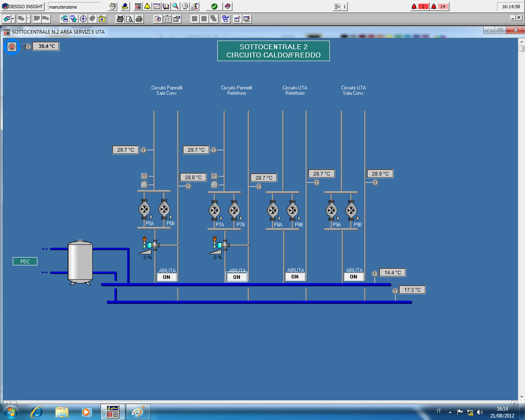Viewport: 525px width, 420px height.
Task: Open the trend chart viewer icon
Action: point(157,7)
